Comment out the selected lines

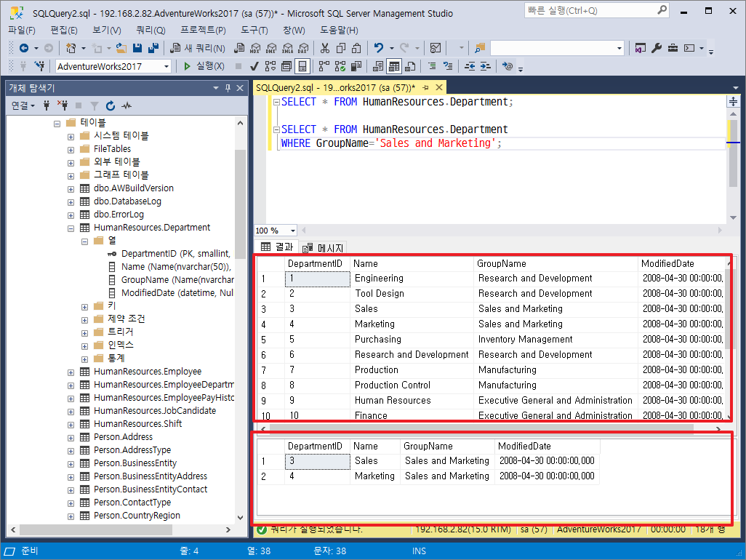(432, 66)
